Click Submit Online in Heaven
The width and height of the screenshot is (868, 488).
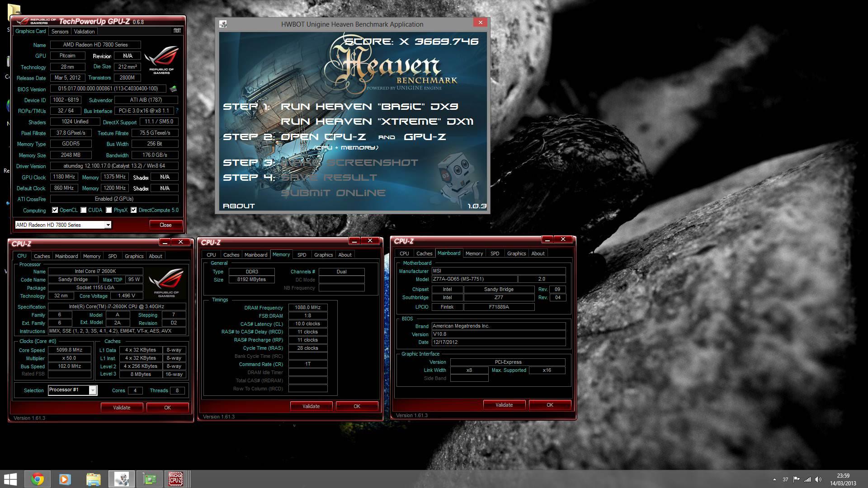[333, 192]
